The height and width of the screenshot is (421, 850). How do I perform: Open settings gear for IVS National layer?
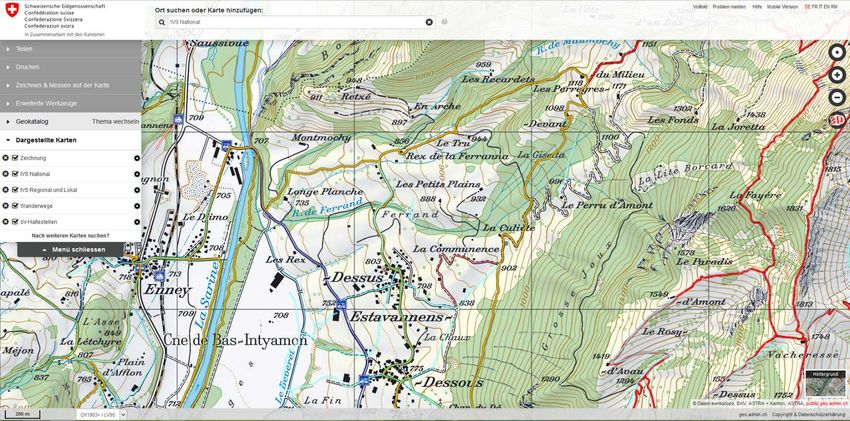[x=136, y=174]
